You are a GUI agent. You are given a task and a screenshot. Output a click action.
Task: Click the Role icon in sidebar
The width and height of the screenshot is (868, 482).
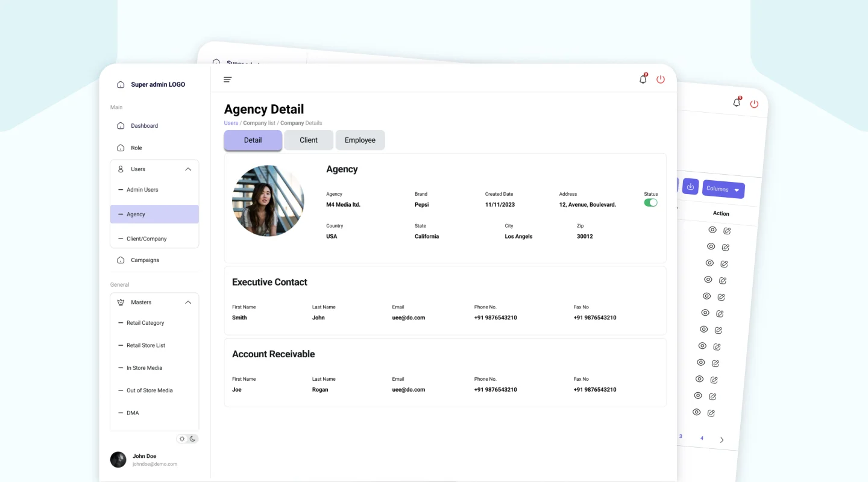(121, 148)
